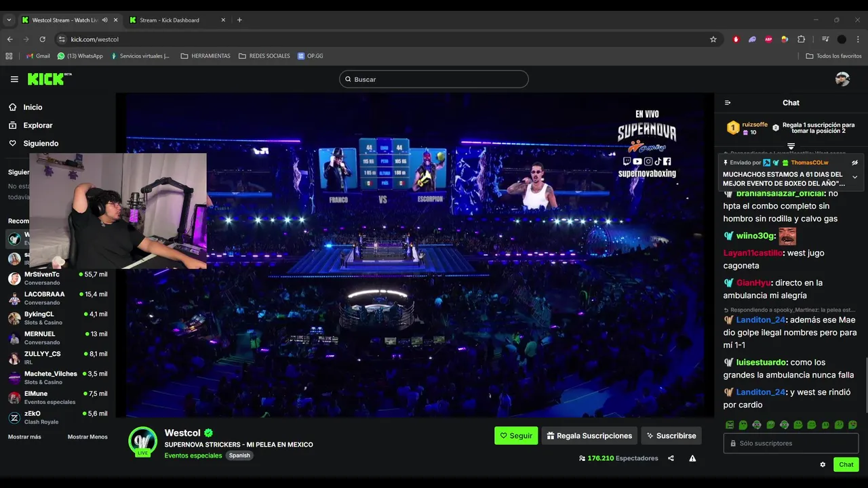This screenshot has width=868, height=488.
Task: Click wiino30g username in chat
Action: (x=755, y=236)
